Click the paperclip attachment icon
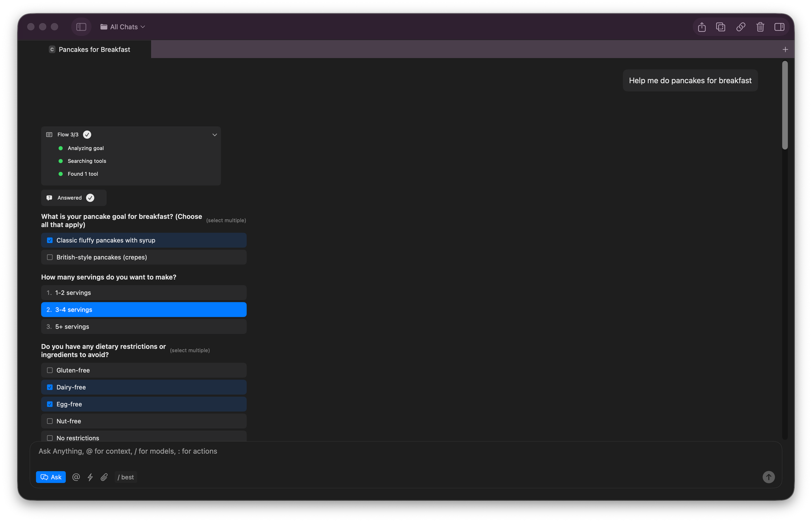Viewport: 812px width, 522px height. point(104,477)
